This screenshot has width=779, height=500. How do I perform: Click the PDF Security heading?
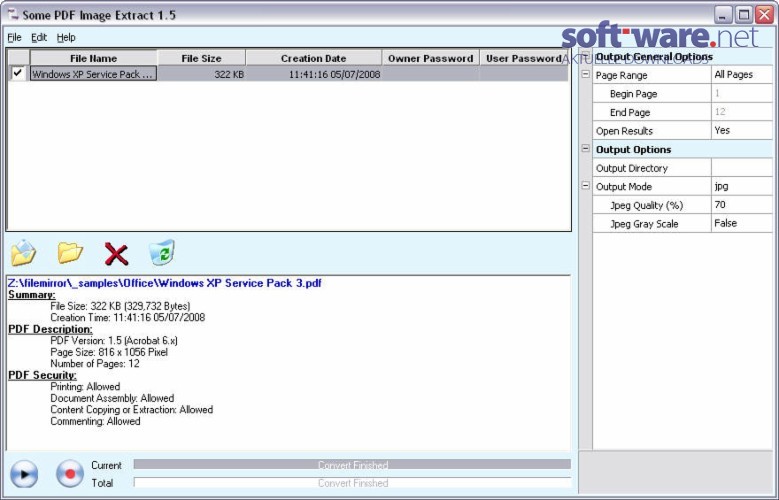click(x=42, y=375)
